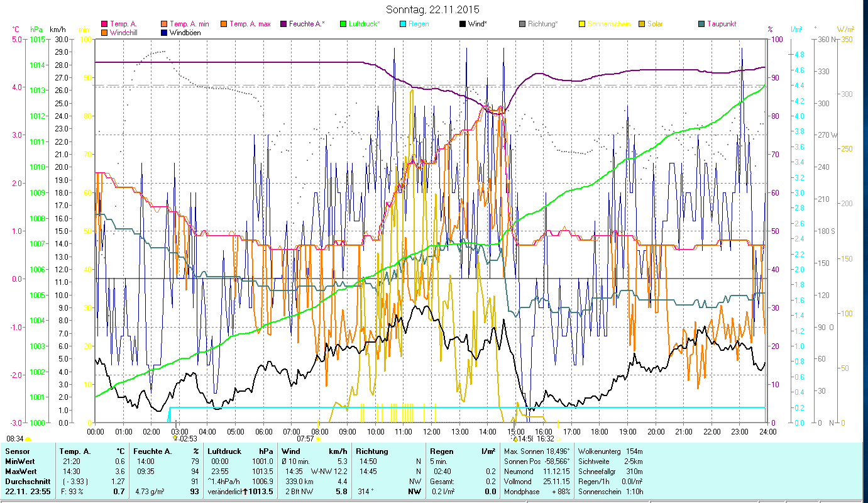Screen dimensions: 868x503
Task: Click the 'Feuchte A.' column header in the table
Action: point(153,451)
